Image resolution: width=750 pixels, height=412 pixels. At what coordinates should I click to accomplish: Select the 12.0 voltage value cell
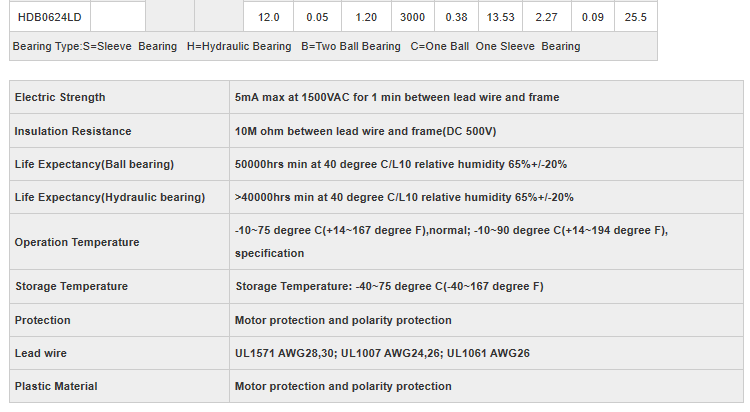click(x=268, y=17)
